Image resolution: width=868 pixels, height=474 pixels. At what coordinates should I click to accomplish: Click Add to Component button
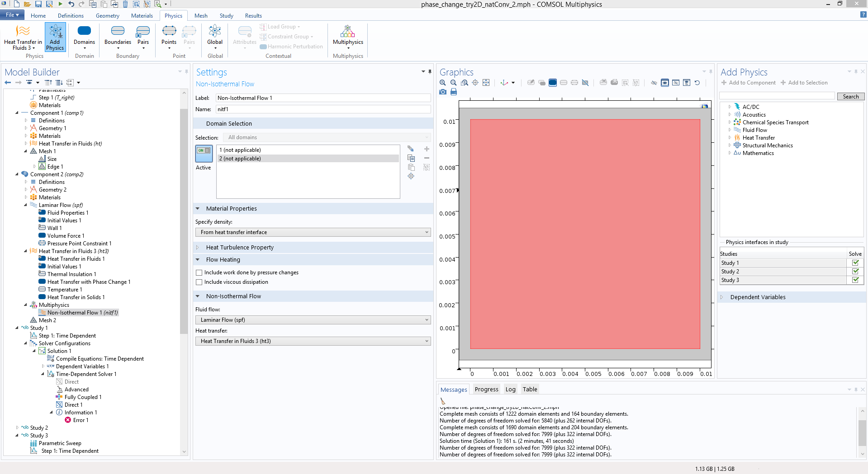click(749, 83)
